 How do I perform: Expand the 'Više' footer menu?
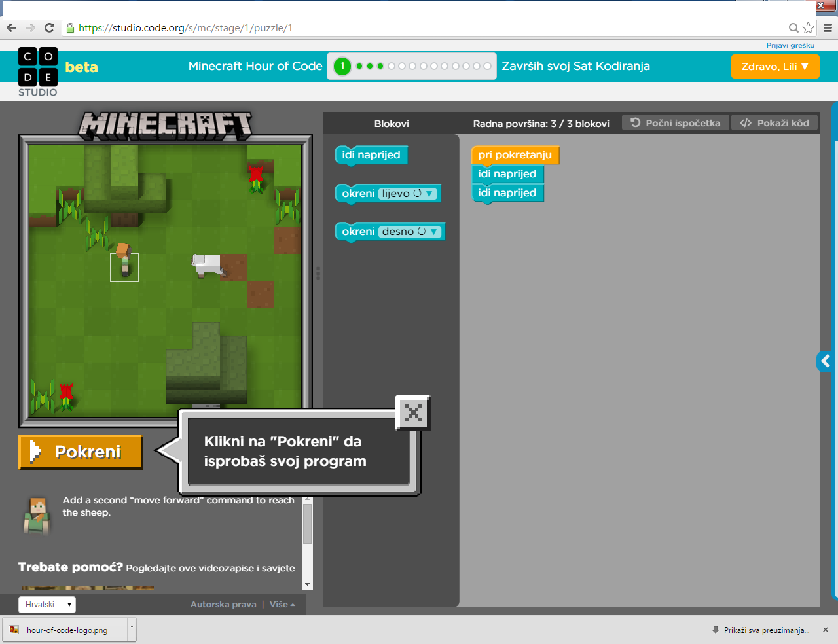click(x=282, y=604)
